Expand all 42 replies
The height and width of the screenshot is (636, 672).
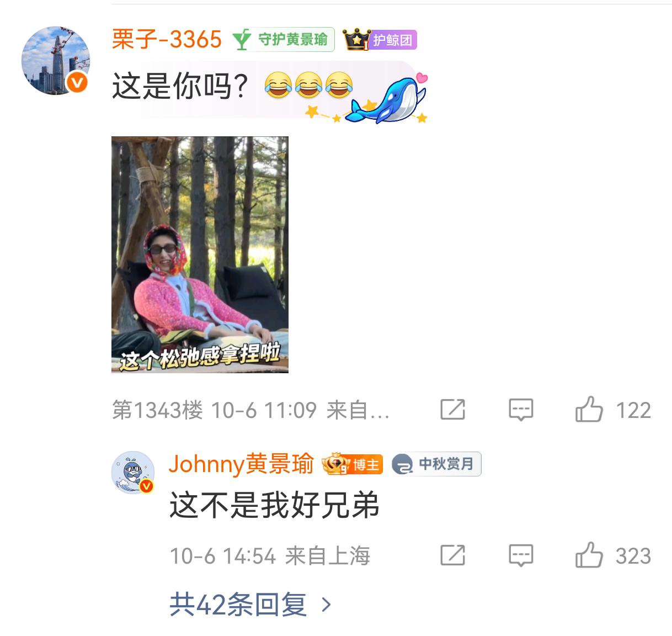(x=238, y=605)
